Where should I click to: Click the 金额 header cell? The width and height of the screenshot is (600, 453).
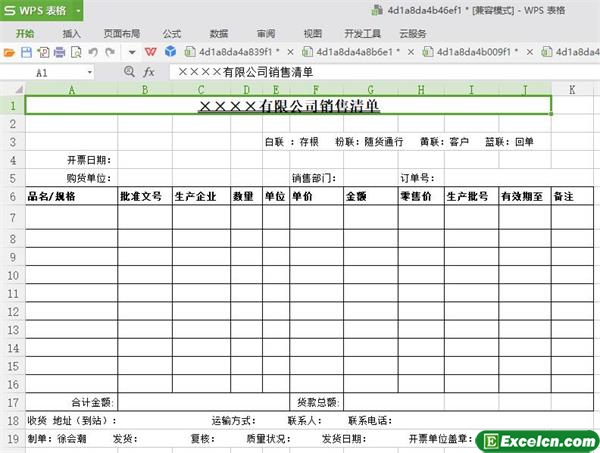coord(370,196)
